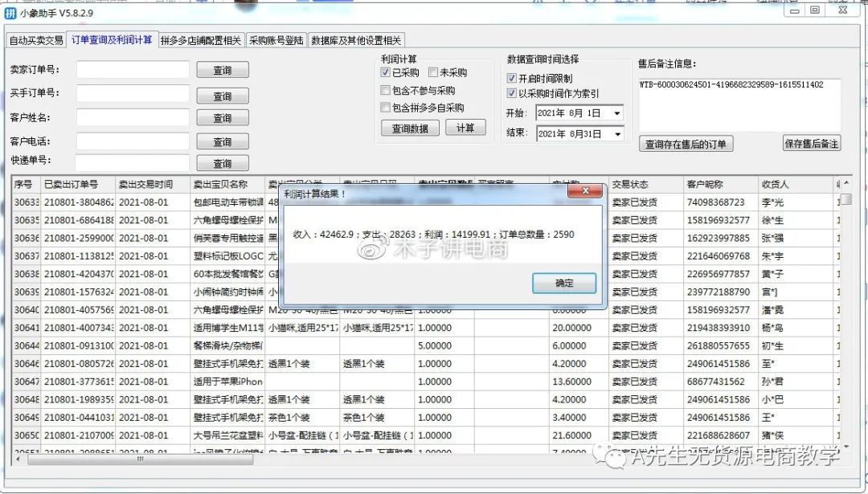This screenshot has width=868, height=494.
Task: Focus the 客户电话 input field
Action: click(x=133, y=141)
